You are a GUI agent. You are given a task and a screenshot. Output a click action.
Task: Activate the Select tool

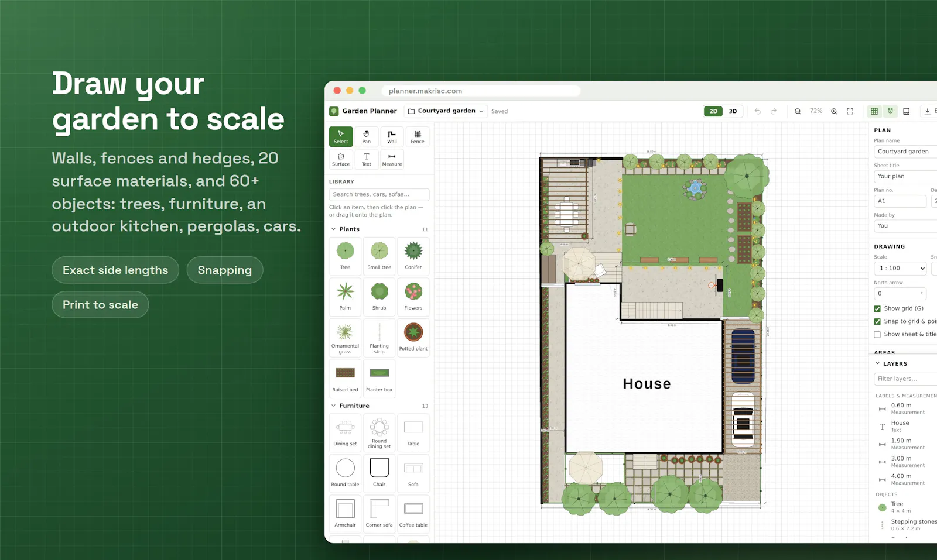[341, 136]
